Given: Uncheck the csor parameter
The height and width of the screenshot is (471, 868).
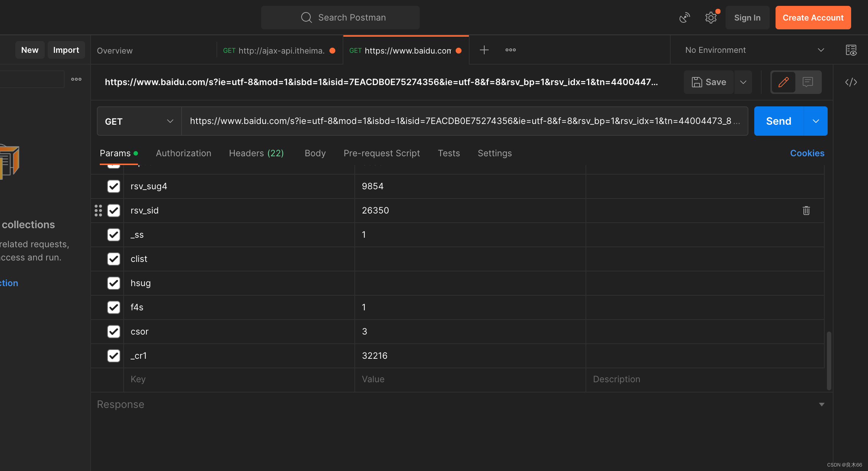Looking at the screenshot, I should (x=114, y=332).
